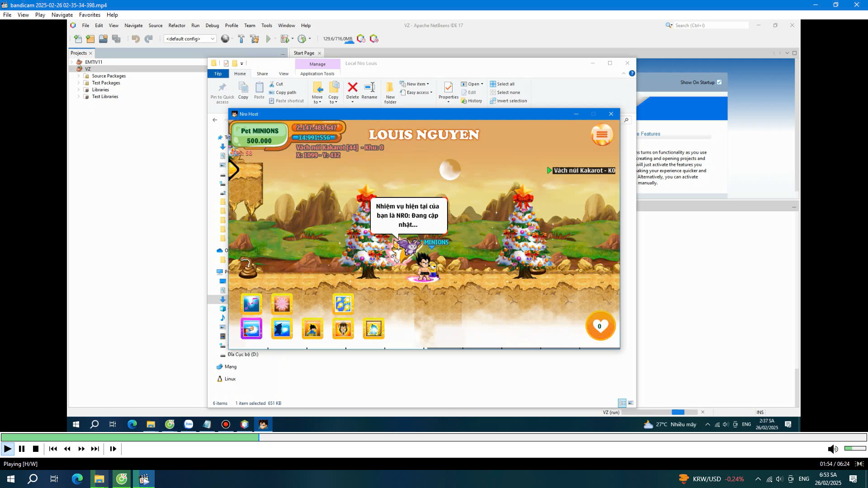Step forward one frame
The height and width of the screenshot is (488, 868).
[113, 449]
